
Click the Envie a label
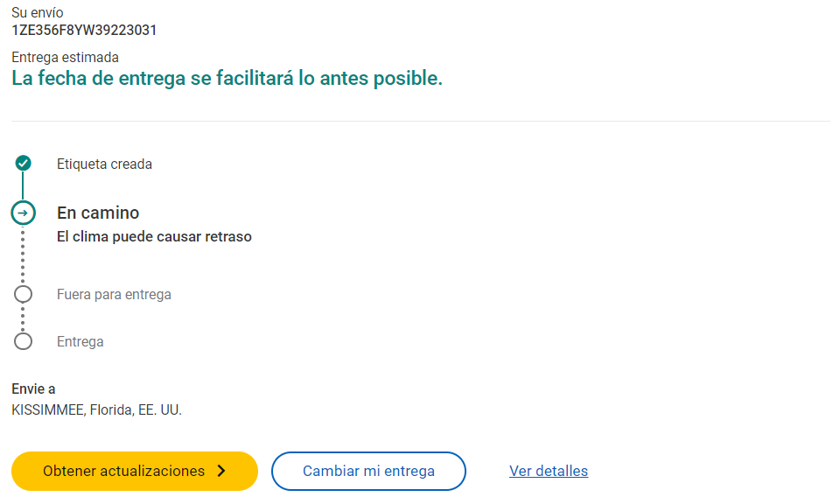click(x=33, y=389)
